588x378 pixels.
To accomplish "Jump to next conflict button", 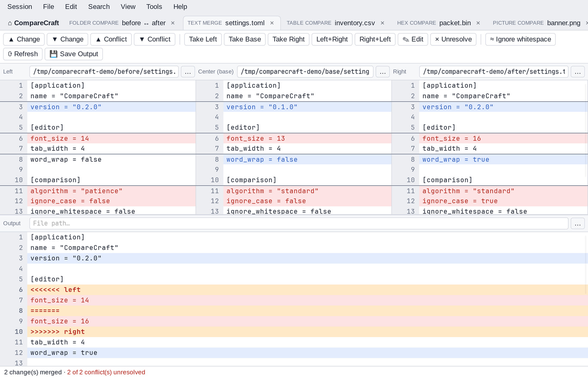I will (x=155, y=39).
